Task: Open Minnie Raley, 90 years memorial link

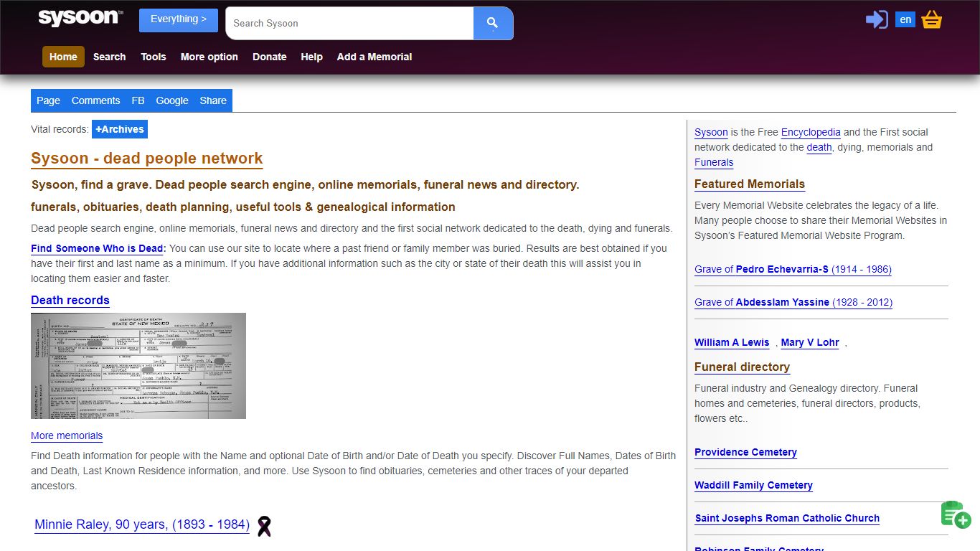Action: pos(142,524)
